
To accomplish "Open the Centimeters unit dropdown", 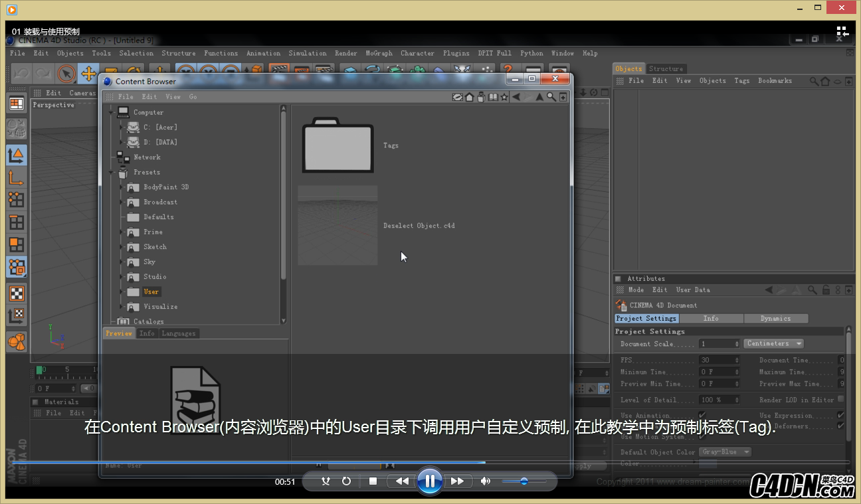I will [773, 343].
